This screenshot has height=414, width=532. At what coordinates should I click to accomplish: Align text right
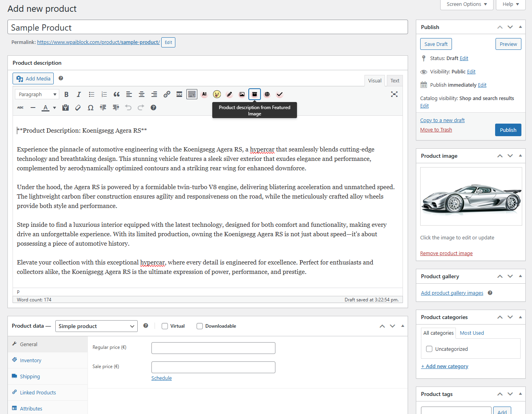pos(154,94)
